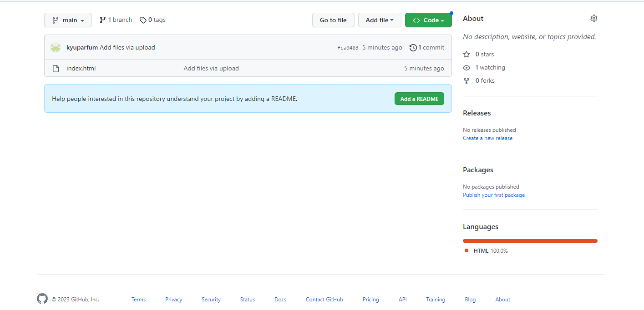The width and height of the screenshot is (644, 310).
Task: Open commit hash fca9483
Action: [x=348, y=48]
